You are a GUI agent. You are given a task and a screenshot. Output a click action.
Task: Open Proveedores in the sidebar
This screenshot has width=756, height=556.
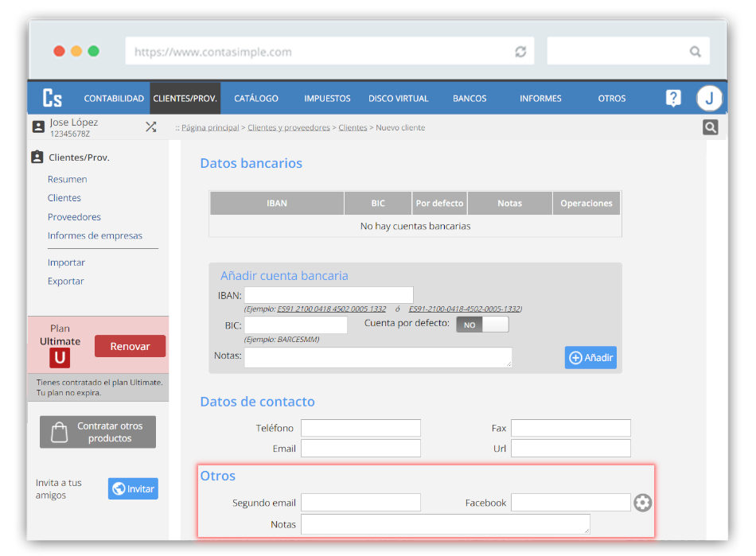tap(74, 216)
